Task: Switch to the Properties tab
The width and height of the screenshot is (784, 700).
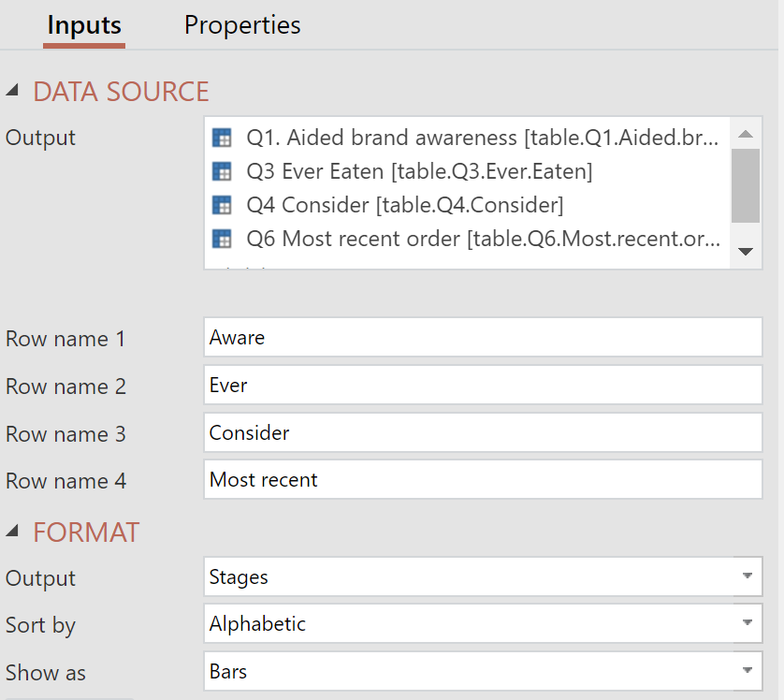Action: point(242,25)
